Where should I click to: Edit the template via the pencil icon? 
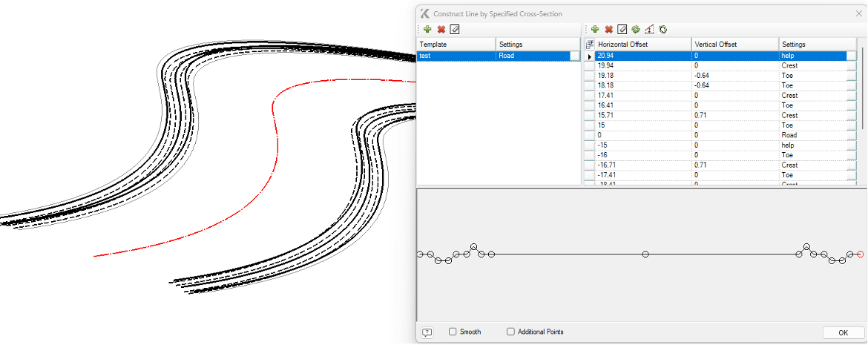pos(455,29)
